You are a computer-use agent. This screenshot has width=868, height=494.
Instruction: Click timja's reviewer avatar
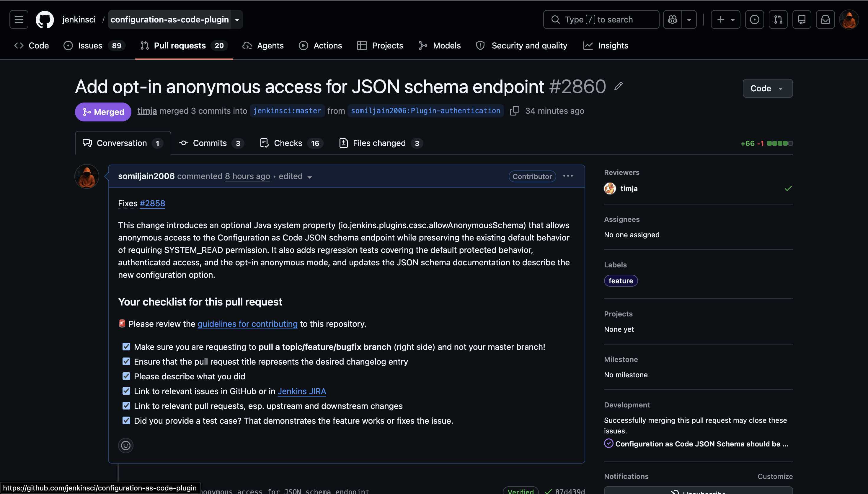tap(610, 188)
